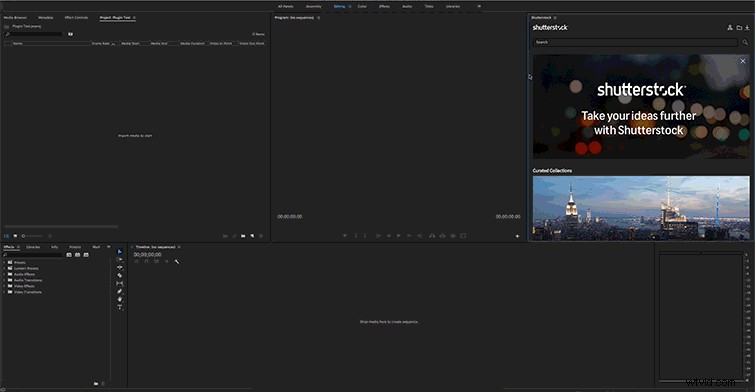755x392 pixels.
Task: Select the Razor tool
Action: tap(120, 275)
